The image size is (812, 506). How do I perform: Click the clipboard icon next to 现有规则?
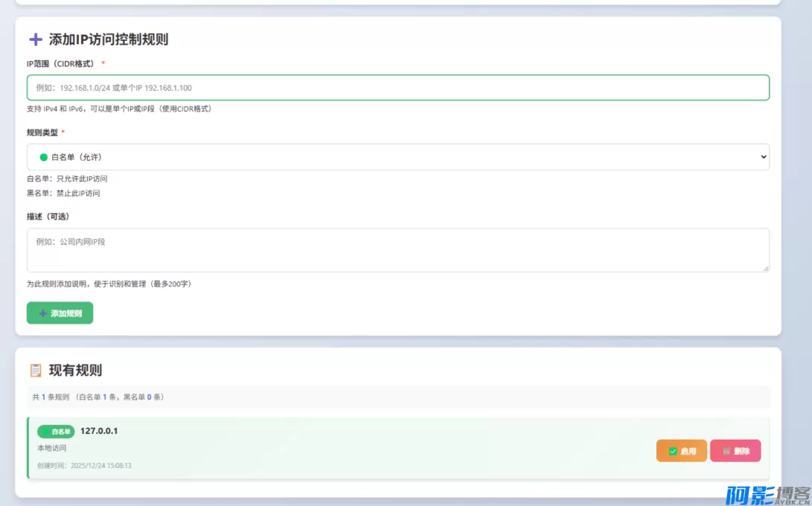pyautogui.click(x=36, y=370)
